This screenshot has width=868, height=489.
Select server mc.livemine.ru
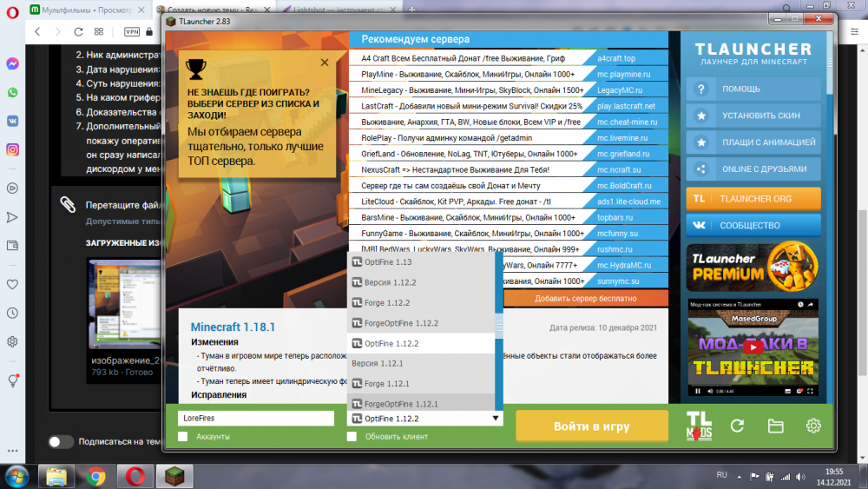622,138
